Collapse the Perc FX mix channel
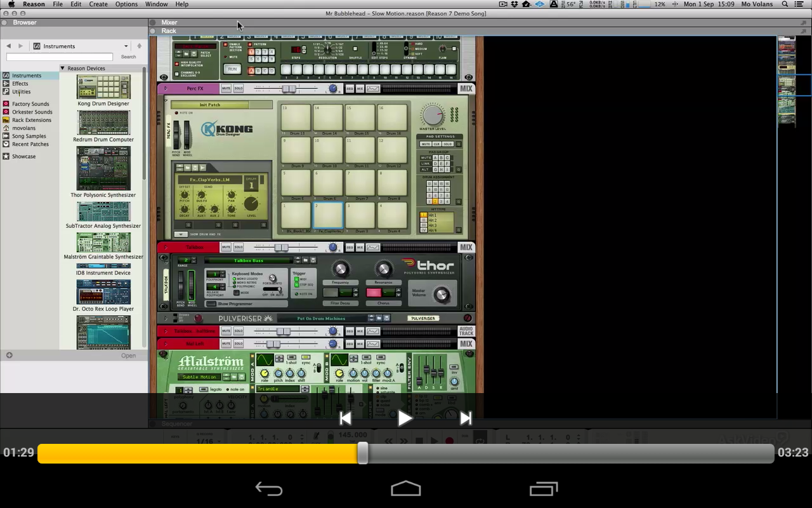Image resolution: width=812 pixels, height=508 pixels. coord(166,88)
